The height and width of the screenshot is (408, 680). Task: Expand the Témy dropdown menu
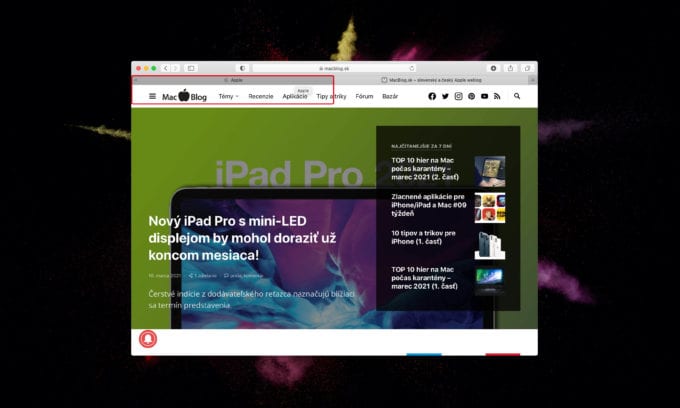click(229, 96)
